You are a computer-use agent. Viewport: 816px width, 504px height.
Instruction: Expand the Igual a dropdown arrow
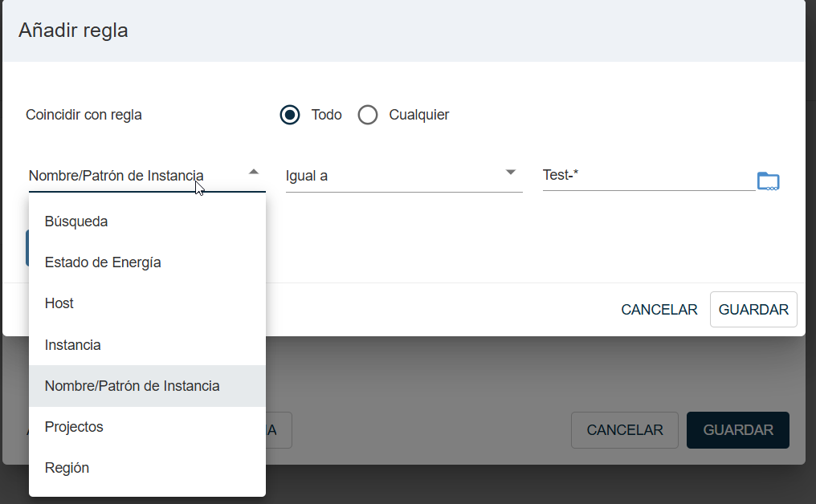tap(510, 172)
